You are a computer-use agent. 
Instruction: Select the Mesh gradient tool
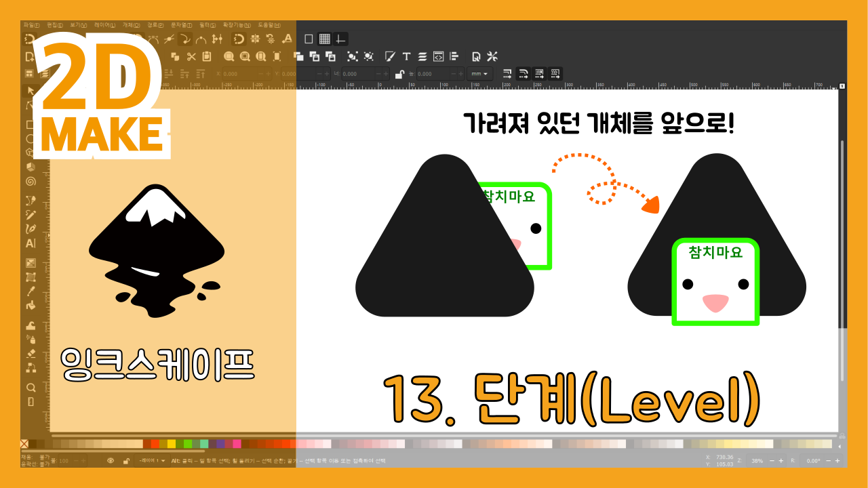tap(31, 277)
